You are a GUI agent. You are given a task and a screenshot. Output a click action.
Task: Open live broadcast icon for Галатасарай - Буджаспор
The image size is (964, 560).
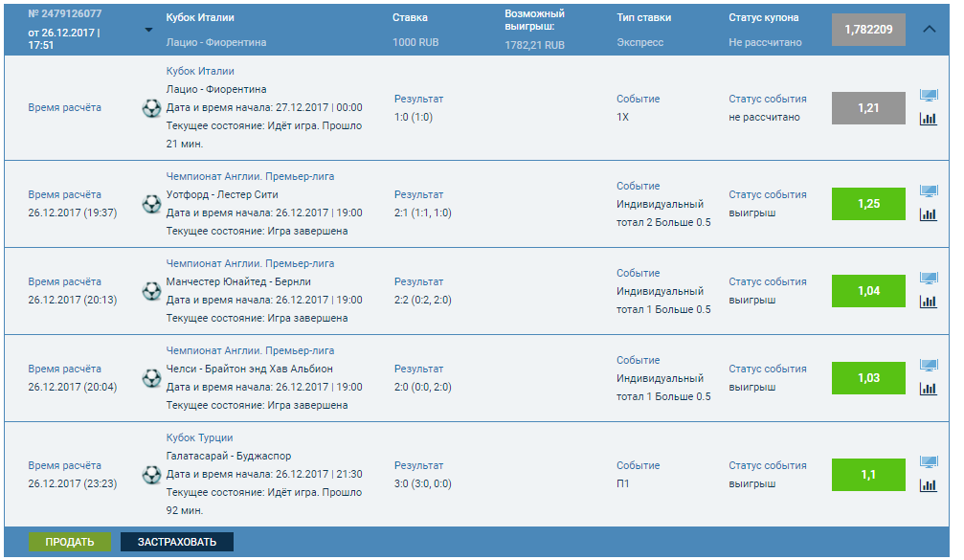click(x=929, y=462)
